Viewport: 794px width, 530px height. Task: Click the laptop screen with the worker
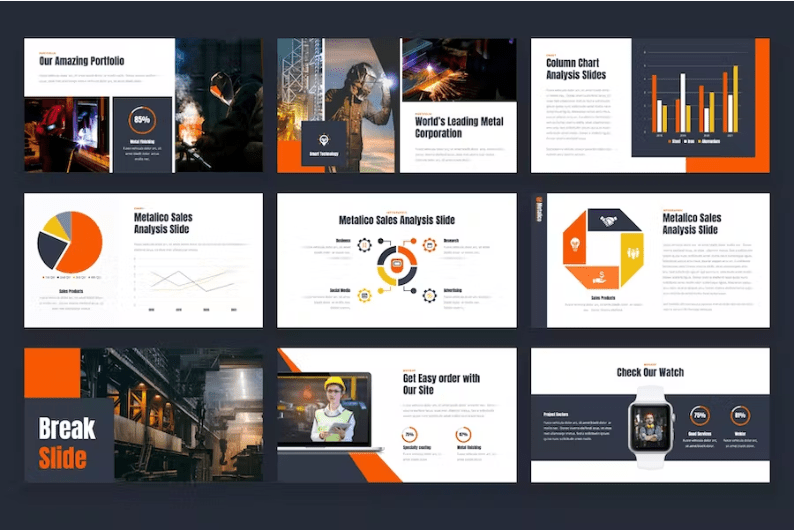click(x=323, y=410)
